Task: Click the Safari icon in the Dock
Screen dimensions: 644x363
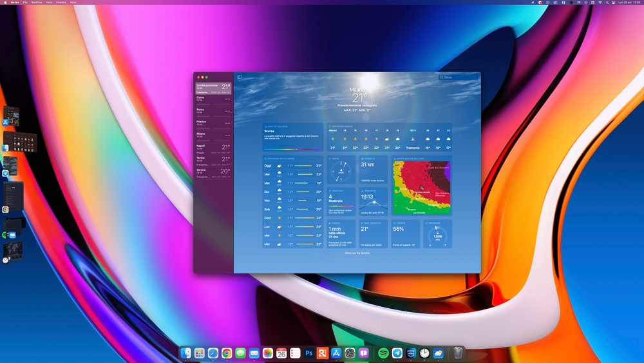Action: click(213, 353)
